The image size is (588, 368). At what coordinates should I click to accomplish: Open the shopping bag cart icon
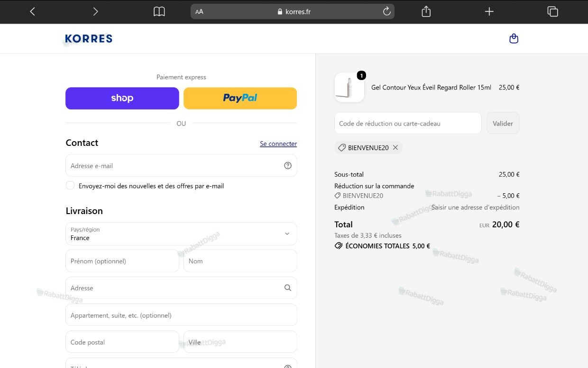[514, 38]
